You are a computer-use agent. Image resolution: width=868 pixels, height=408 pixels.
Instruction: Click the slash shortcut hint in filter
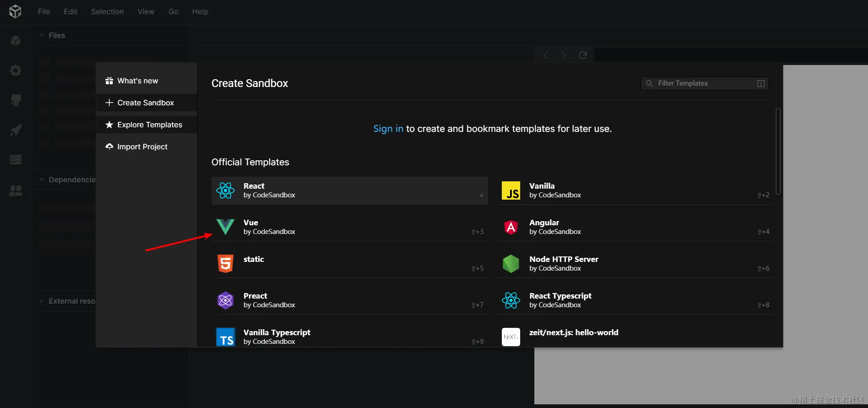tap(761, 83)
